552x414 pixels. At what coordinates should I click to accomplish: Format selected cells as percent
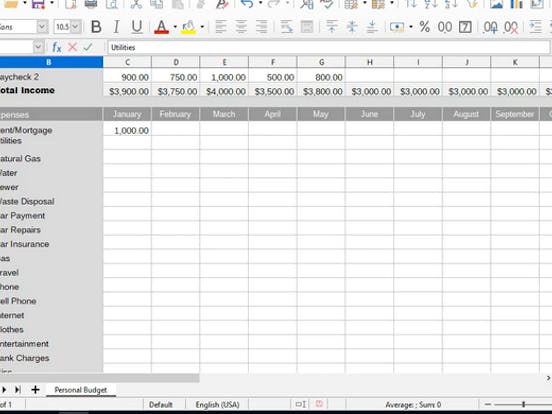point(425,27)
